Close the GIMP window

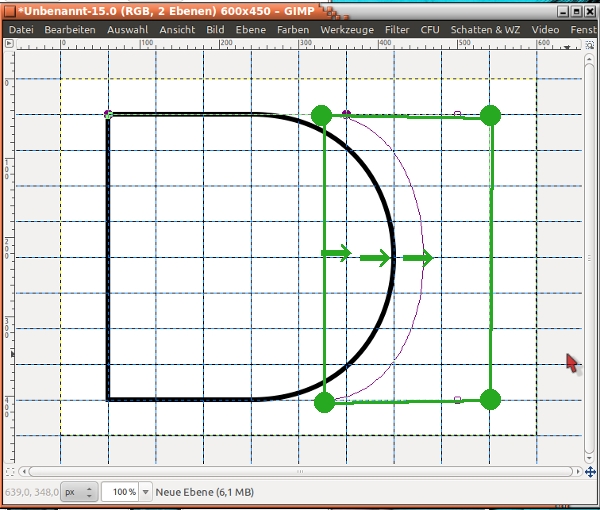click(590, 11)
